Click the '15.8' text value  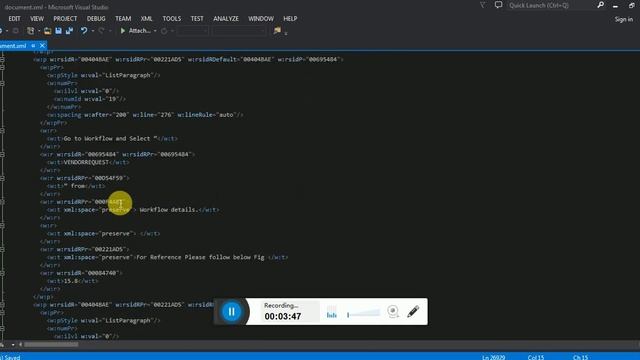(71, 281)
